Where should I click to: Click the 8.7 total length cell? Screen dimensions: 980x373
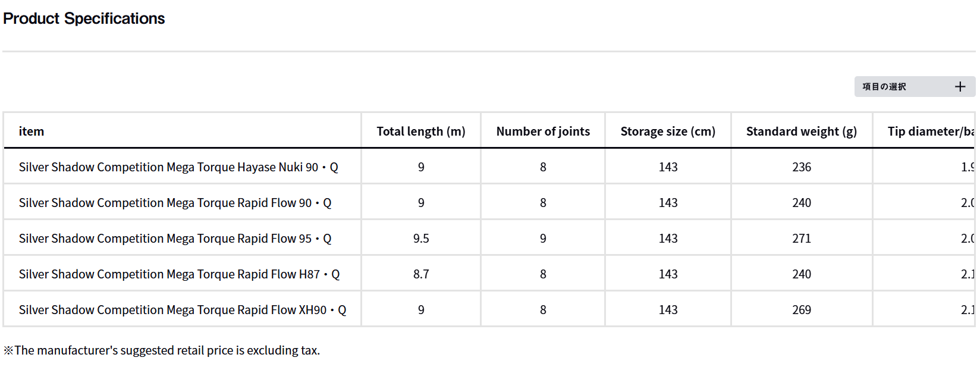pos(421,274)
